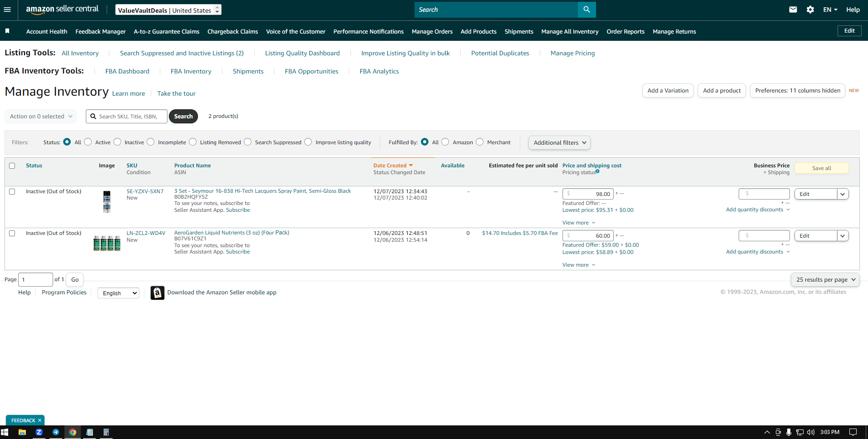Show hidden system tray icons
Viewport: 868px width, 439px height.
tap(767, 432)
